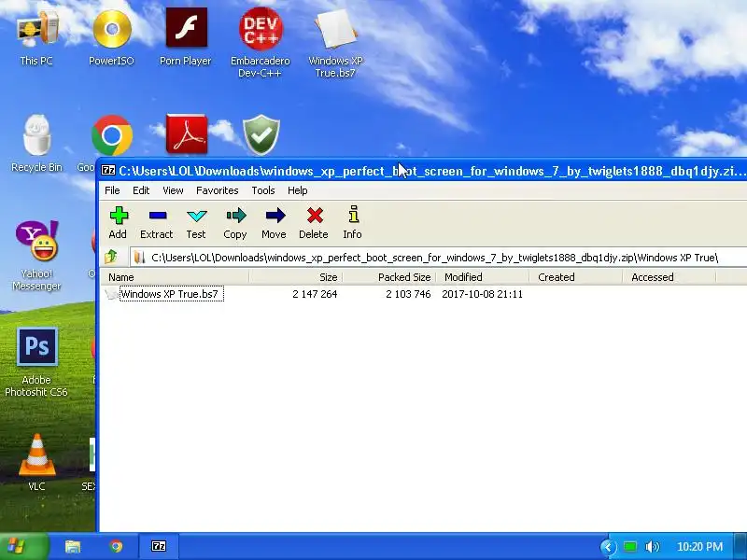Open Info for the selected file
747x560 pixels.
(353, 222)
